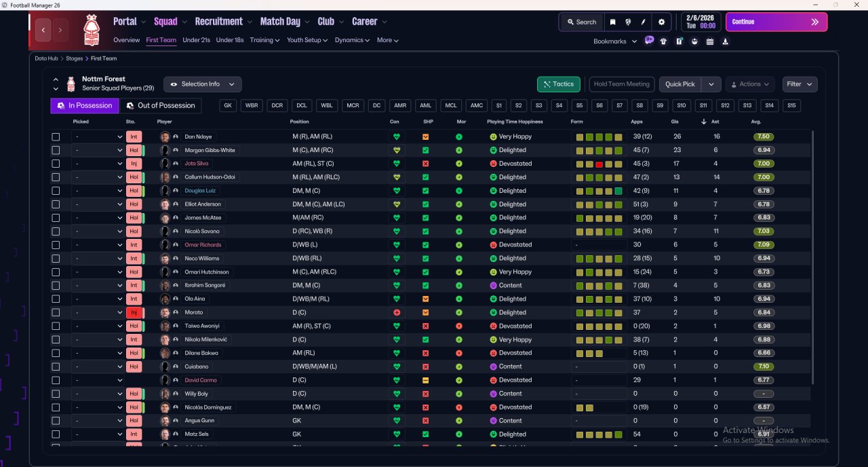Click the pencil notes icon
The image size is (868, 467).
(644, 22)
